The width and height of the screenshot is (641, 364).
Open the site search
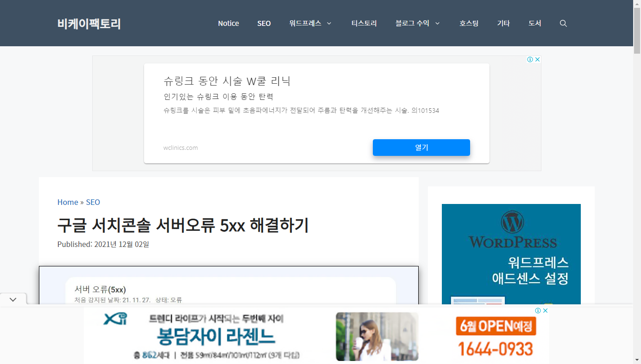(563, 23)
